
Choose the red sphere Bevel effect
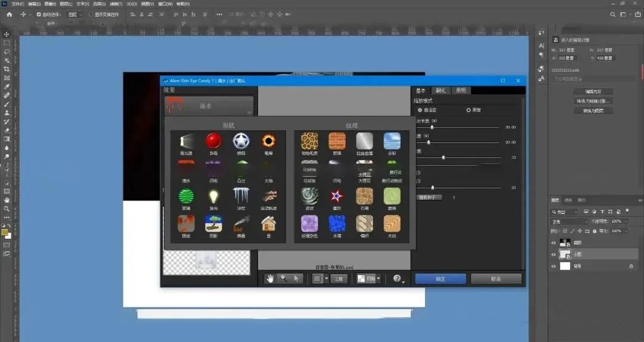pyautogui.click(x=213, y=141)
